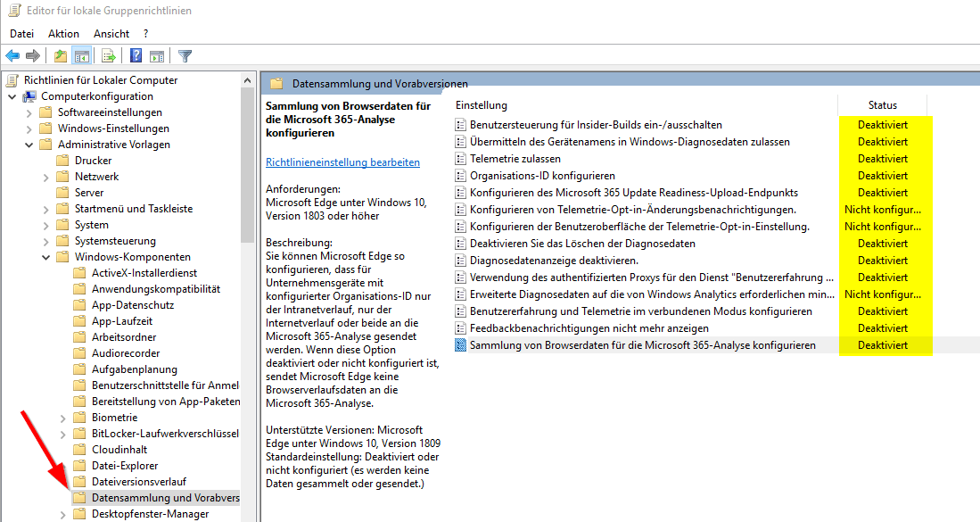Click the export list toolbar icon
The width and height of the screenshot is (980, 522).
click(x=109, y=55)
